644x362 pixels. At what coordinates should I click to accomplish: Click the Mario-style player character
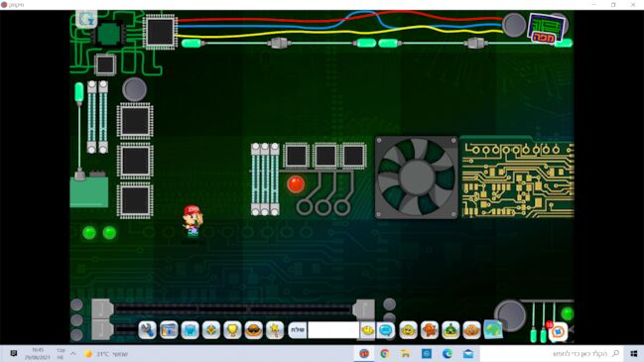pos(193,221)
